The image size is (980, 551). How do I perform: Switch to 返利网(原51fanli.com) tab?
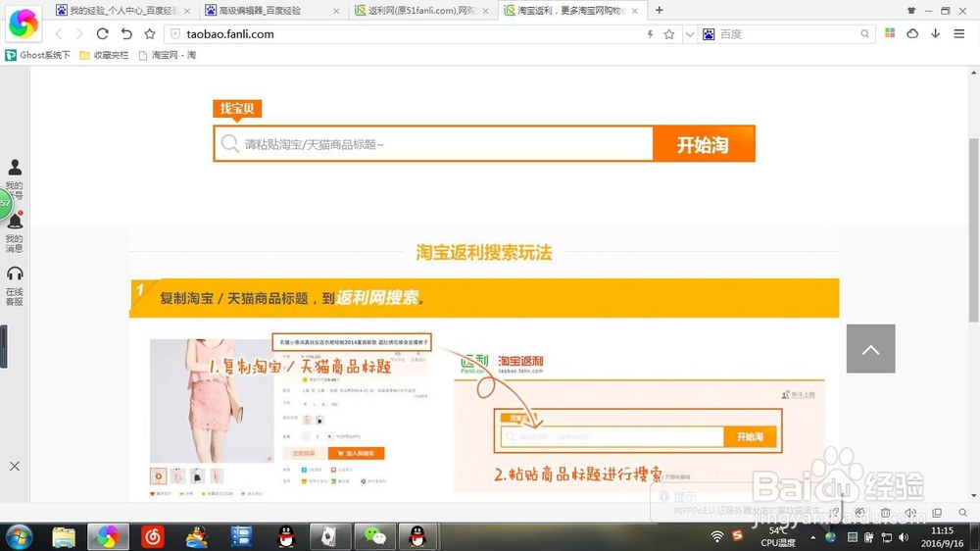(421, 11)
